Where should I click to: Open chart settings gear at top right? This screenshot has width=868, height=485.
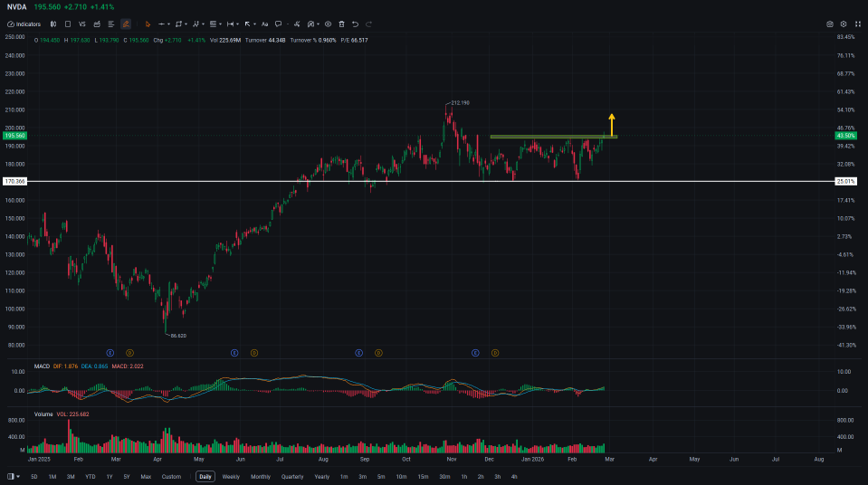(x=844, y=24)
